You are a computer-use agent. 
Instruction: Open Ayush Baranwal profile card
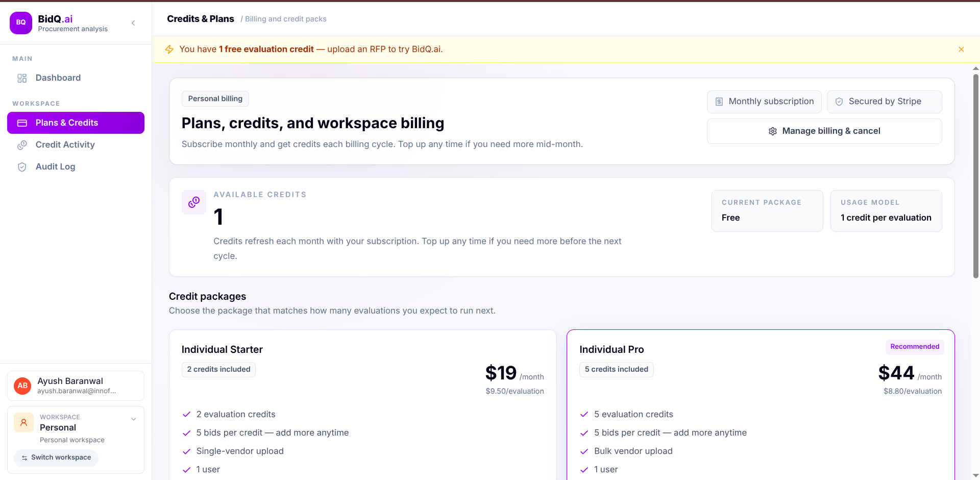tap(76, 386)
